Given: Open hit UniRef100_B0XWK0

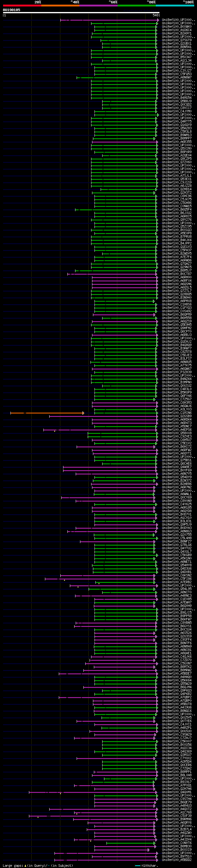Looking at the screenshot, I should (x=176, y=26).
